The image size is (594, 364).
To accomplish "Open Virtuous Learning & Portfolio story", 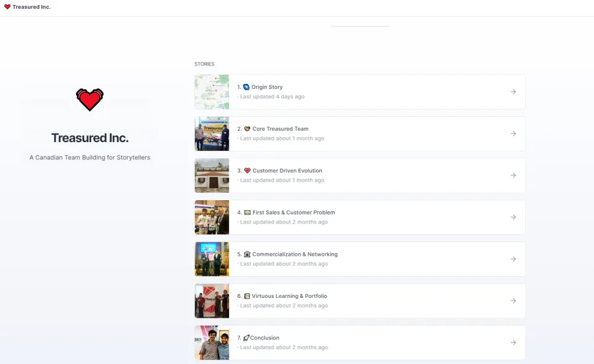I will pos(290,296).
